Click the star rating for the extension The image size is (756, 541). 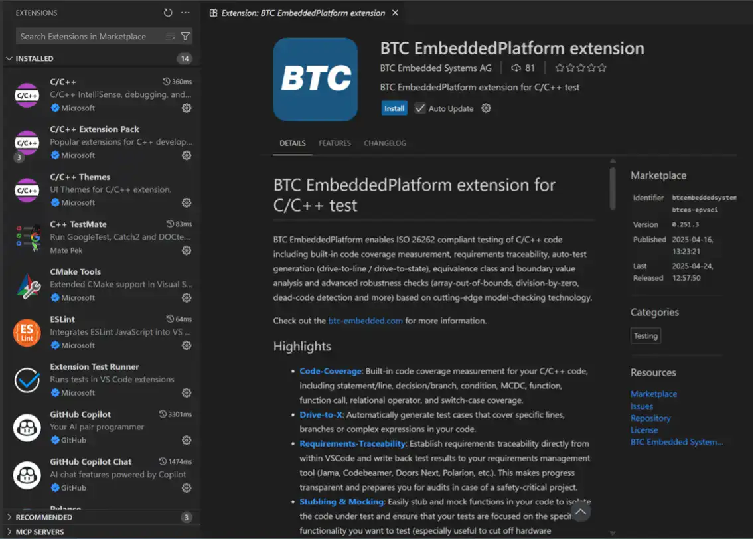click(x=580, y=68)
